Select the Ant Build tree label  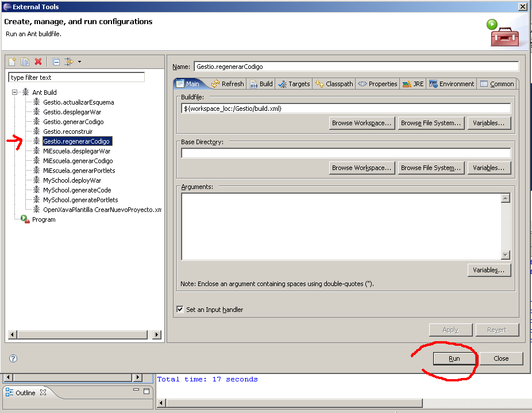[x=44, y=92]
